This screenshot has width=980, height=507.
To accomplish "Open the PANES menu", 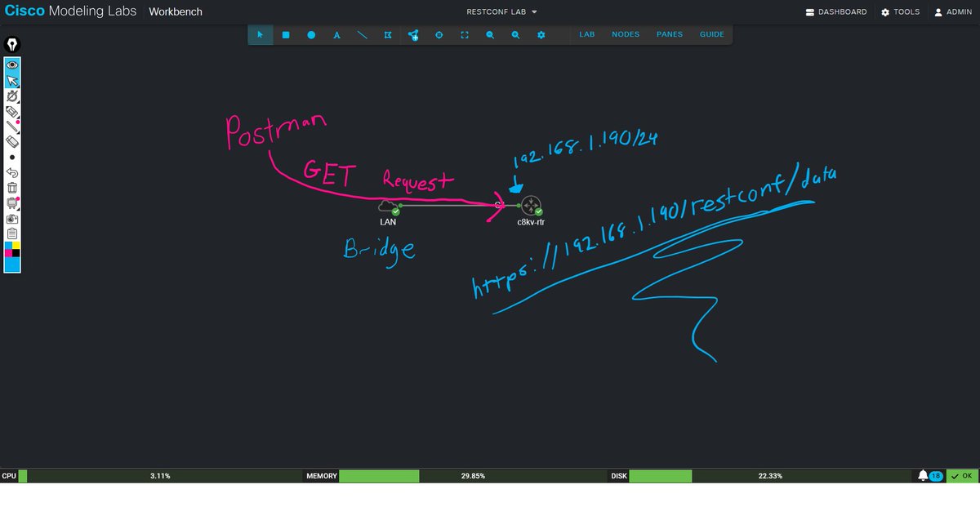I will [670, 35].
